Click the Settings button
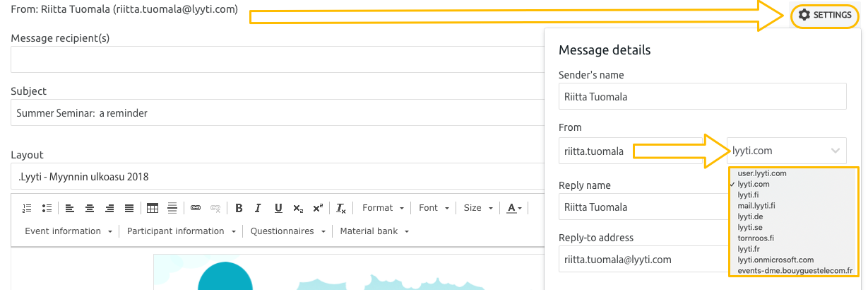The height and width of the screenshot is (290, 868). coord(824,15)
